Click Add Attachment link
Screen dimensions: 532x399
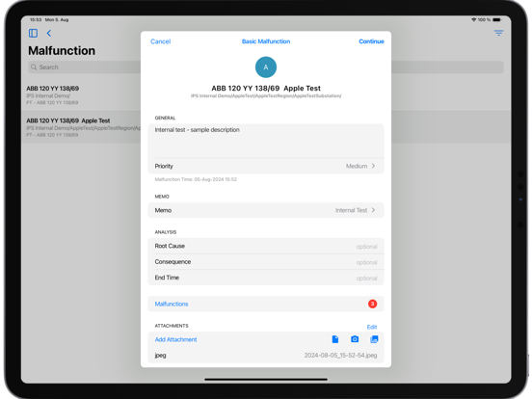pyautogui.click(x=175, y=339)
